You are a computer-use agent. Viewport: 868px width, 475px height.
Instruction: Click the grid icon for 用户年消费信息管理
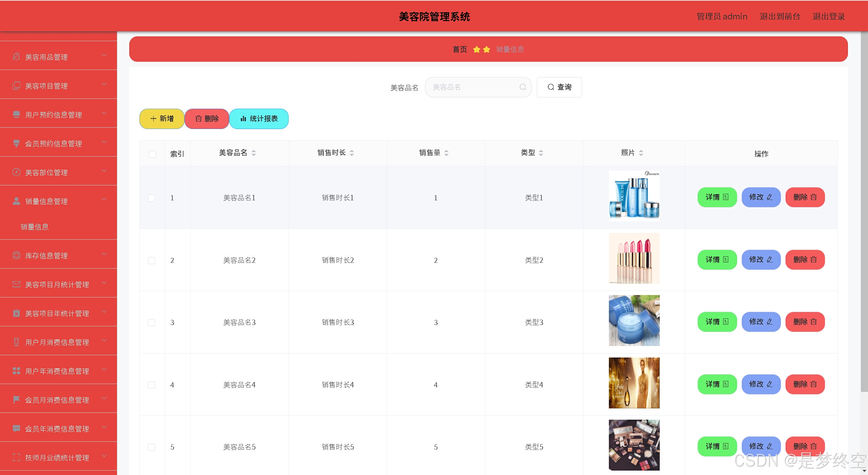coord(16,371)
